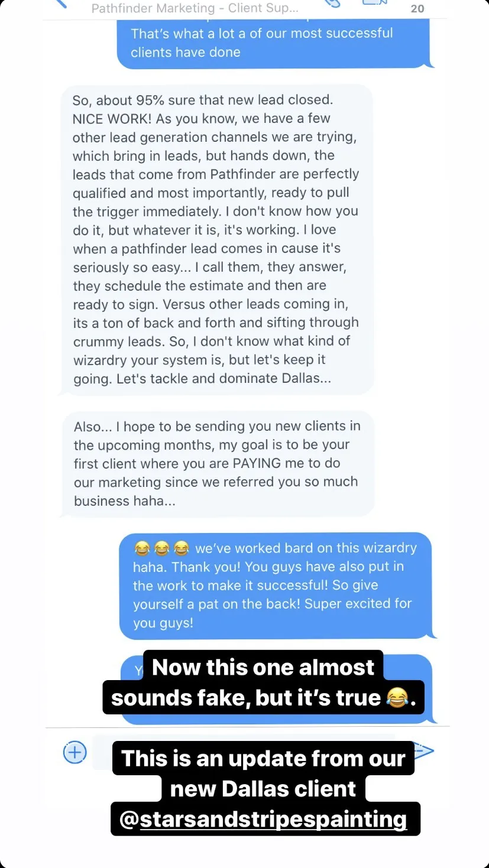
Task: Tap the 'This is an update from our' caption
Action: click(x=264, y=758)
